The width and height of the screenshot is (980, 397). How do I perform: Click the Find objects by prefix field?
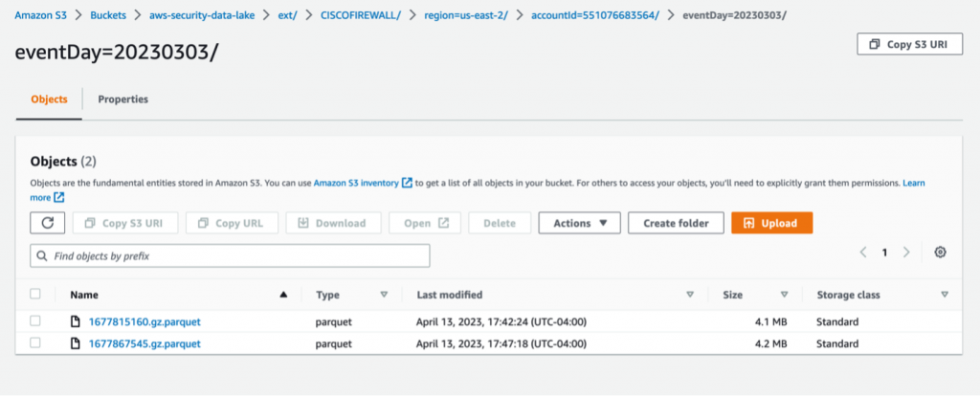[230, 256]
